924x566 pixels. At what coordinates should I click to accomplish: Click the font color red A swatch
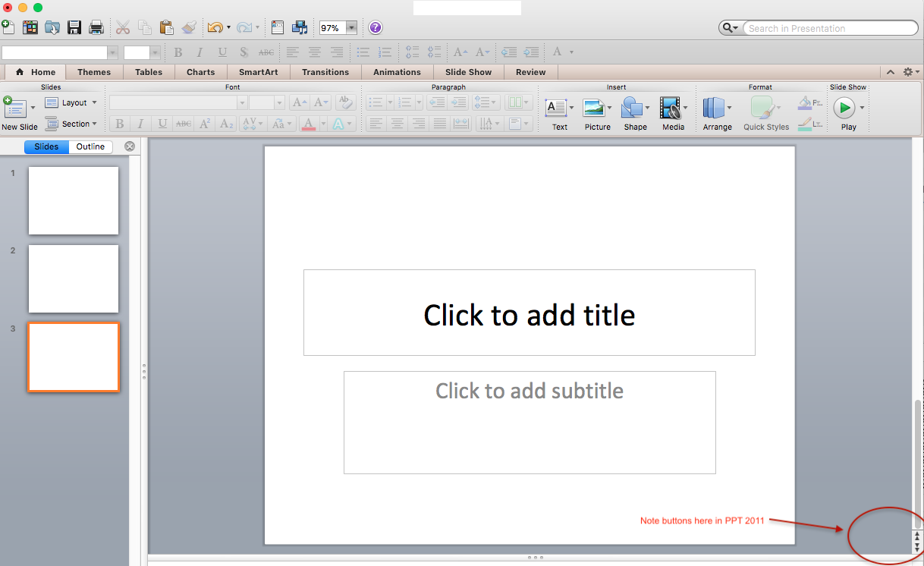pyautogui.click(x=308, y=124)
